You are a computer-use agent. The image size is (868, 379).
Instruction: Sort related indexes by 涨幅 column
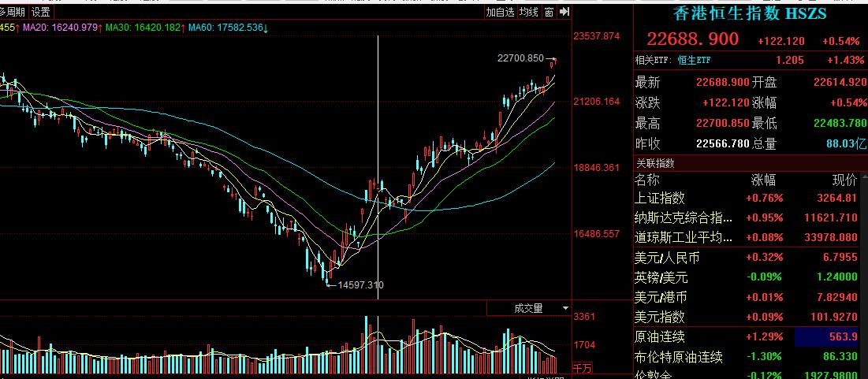click(763, 180)
